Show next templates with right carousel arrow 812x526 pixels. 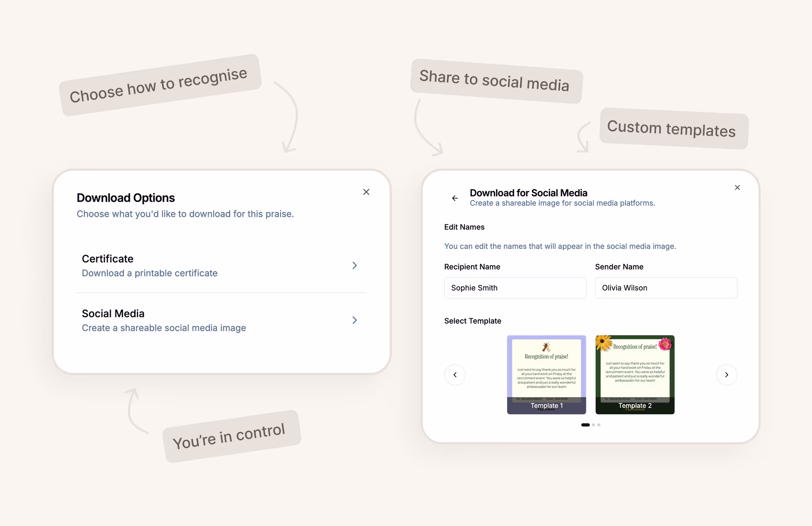(727, 374)
